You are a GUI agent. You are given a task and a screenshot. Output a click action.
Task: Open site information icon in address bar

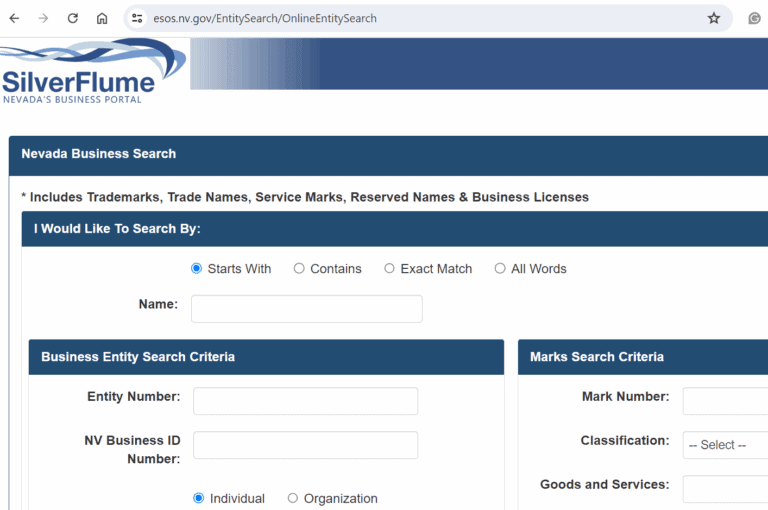click(138, 18)
